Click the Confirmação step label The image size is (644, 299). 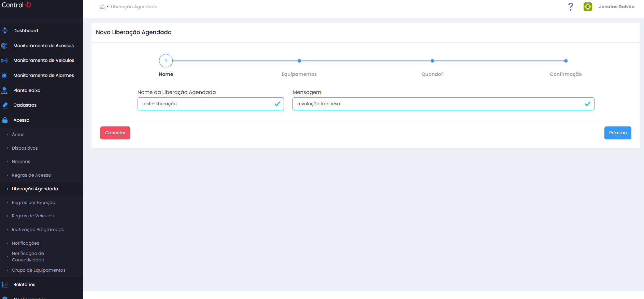(x=566, y=74)
